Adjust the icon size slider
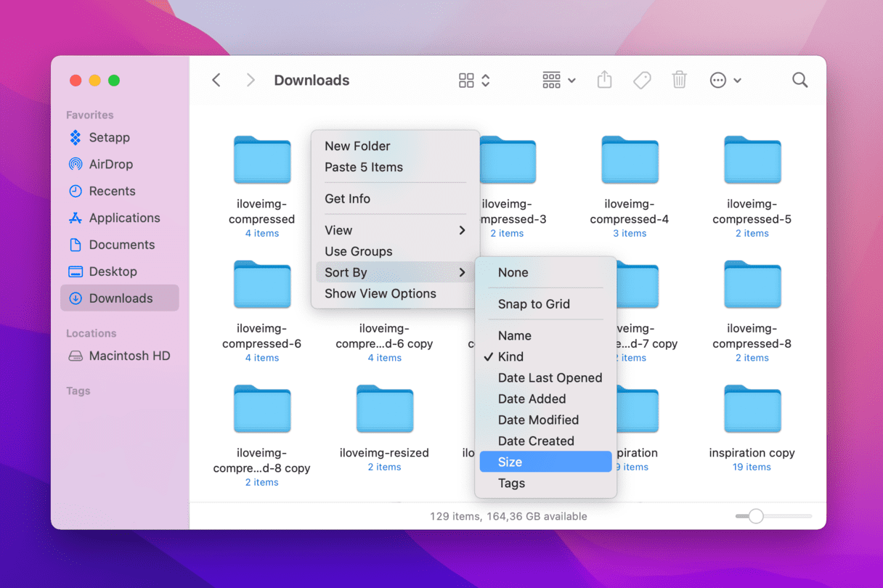Viewport: 883px width, 588px height. (x=756, y=516)
